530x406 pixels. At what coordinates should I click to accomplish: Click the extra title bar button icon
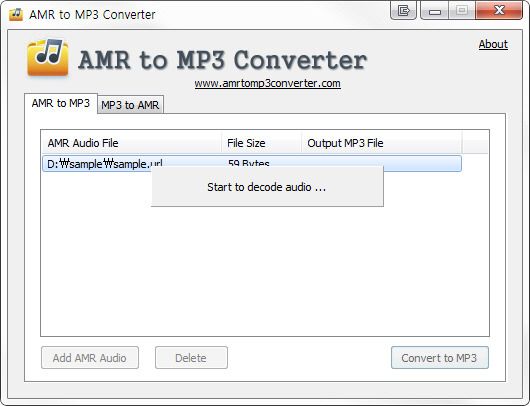coord(403,10)
